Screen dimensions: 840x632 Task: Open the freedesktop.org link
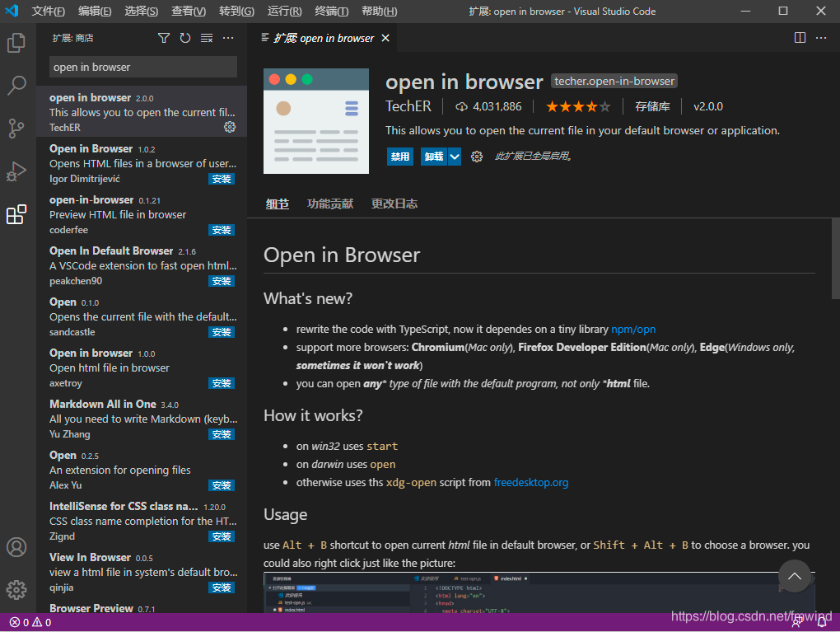[531, 482]
